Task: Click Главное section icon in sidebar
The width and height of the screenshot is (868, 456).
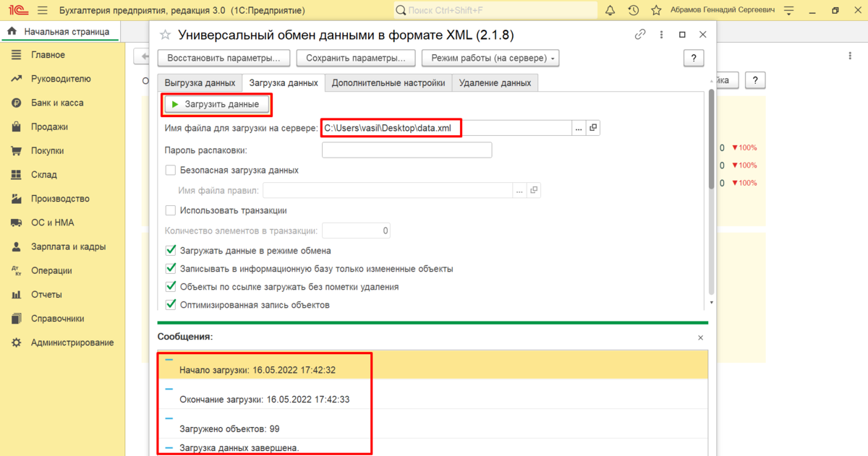Action: click(x=16, y=55)
